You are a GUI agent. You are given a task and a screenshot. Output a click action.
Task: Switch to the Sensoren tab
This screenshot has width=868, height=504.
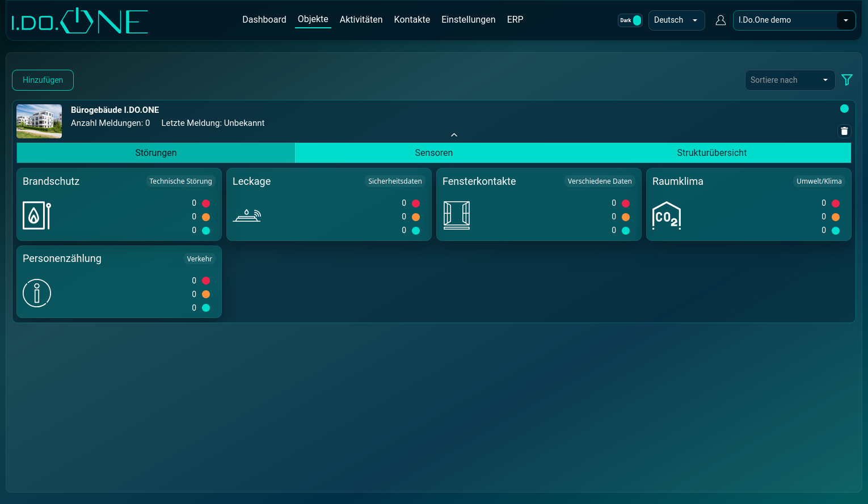434,153
